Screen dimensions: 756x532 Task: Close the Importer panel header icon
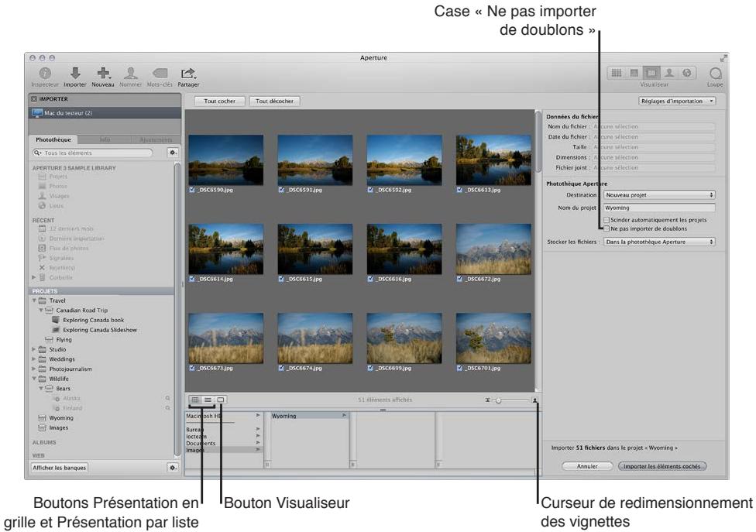[34, 99]
